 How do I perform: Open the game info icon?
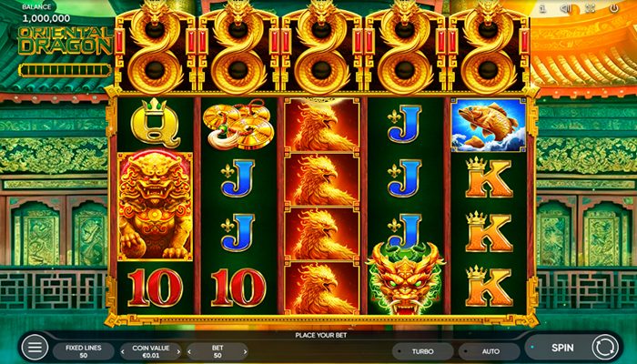point(542,8)
